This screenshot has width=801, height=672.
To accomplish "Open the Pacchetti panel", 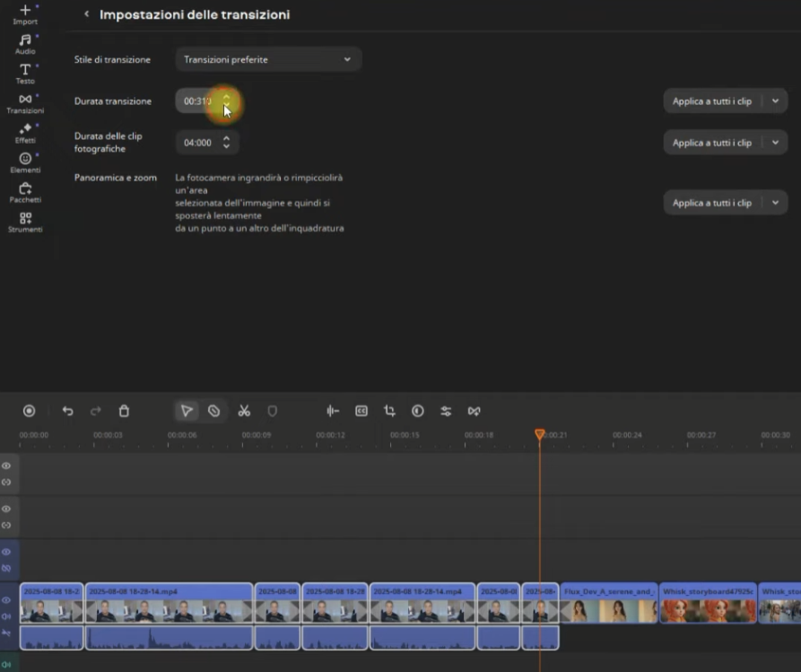I will click(25, 192).
